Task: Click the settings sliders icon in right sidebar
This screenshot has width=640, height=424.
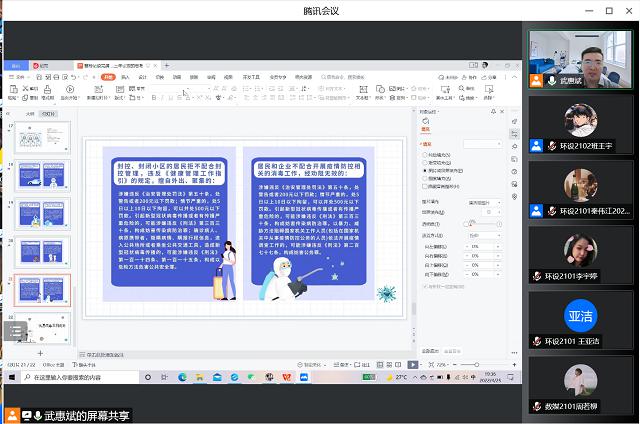Action: click(x=514, y=134)
